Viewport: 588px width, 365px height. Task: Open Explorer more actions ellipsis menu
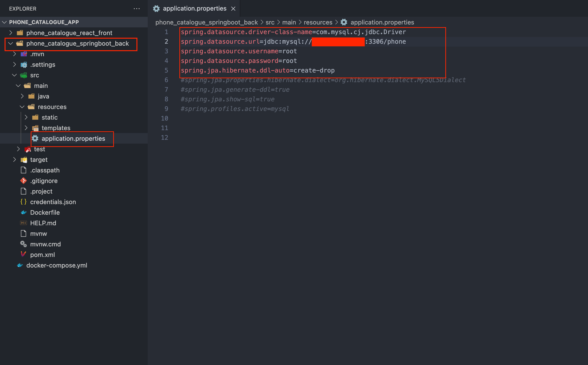(x=137, y=9)
